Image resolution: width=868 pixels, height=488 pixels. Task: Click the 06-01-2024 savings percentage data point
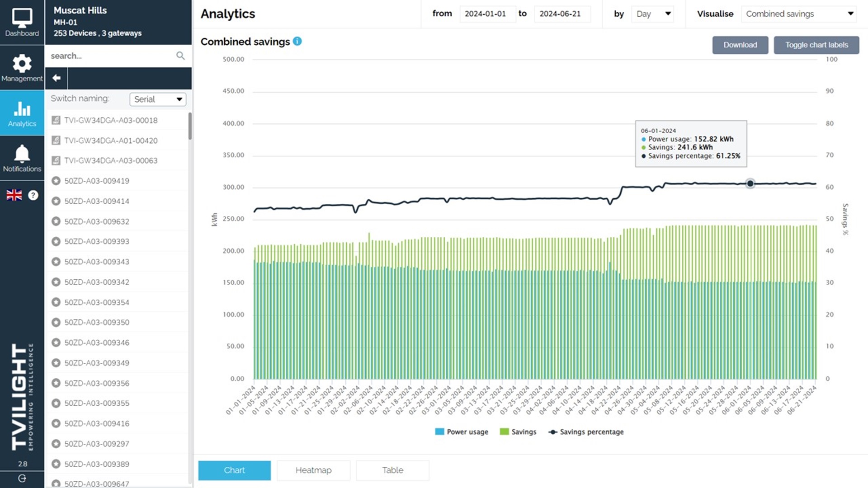pyautogui.click(x=750, y=183)
